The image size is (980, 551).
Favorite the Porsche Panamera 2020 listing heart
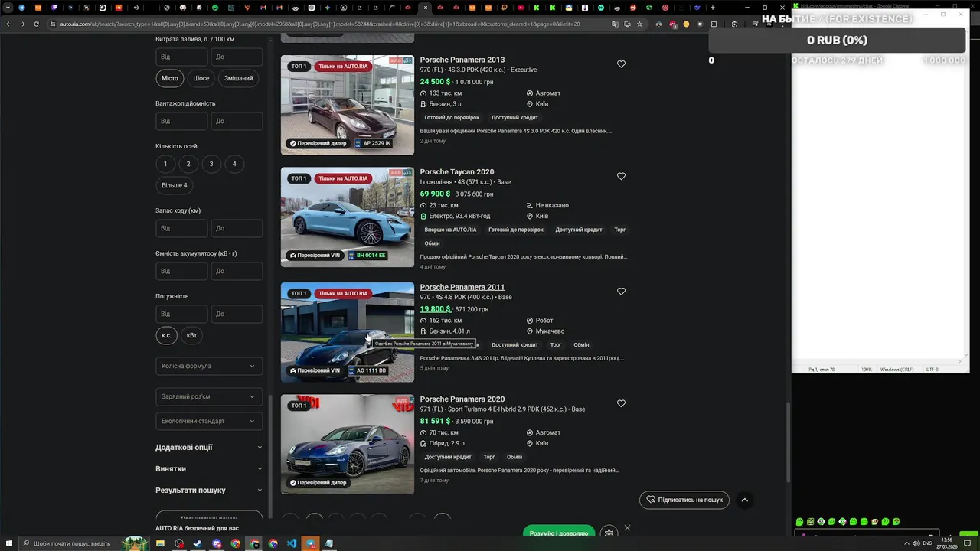click(621, 403)
